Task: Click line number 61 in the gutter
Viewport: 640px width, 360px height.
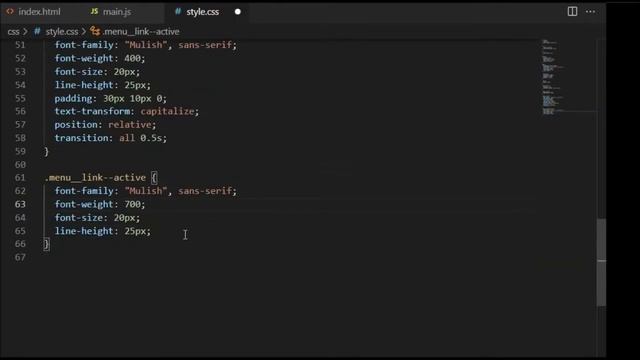Action: 20,178
